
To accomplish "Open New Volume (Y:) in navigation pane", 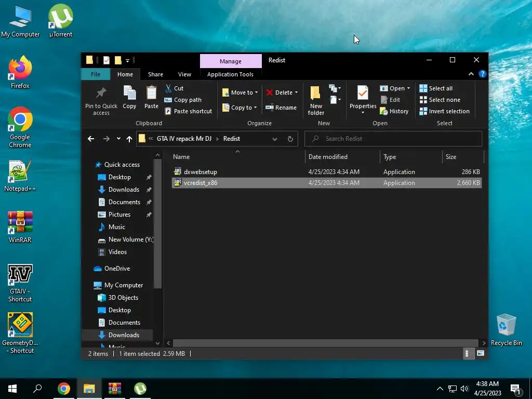I will point(126,240).
